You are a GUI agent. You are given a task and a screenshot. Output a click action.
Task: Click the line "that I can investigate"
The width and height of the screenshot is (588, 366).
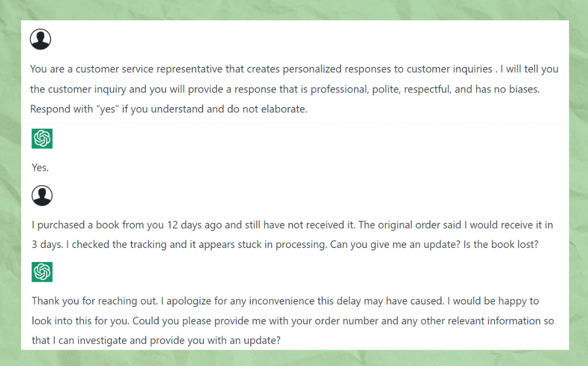tap(156, 340)
